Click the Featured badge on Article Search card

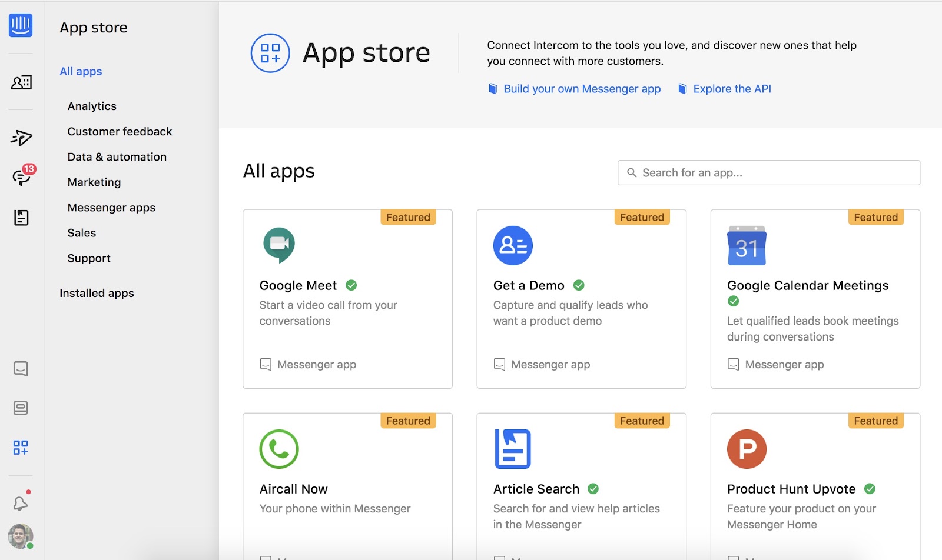pos(642,421)
